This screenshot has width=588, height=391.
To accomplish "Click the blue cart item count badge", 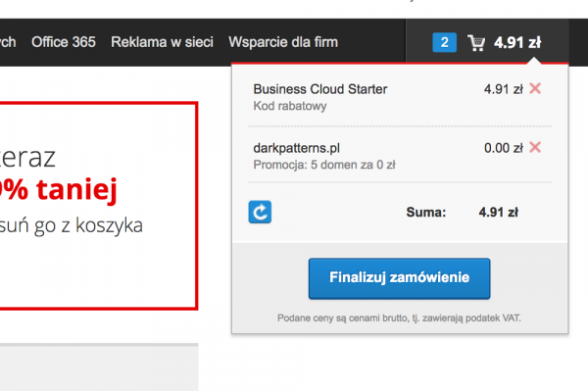I will click(444, 42).
